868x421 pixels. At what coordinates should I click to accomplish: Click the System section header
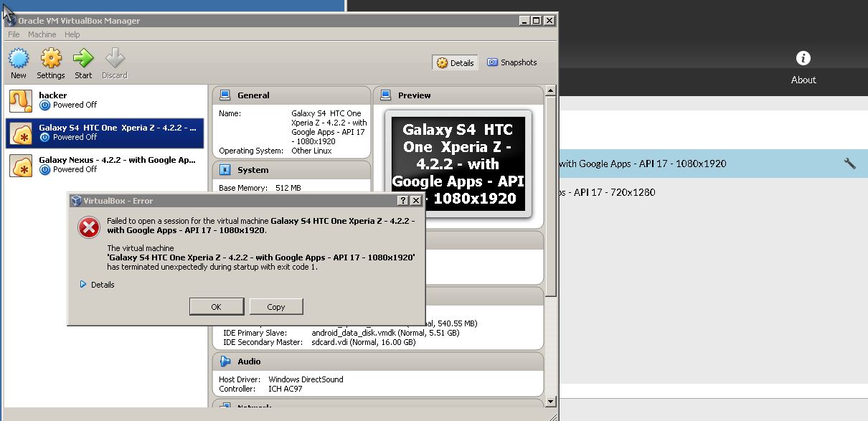pos(291,170)
